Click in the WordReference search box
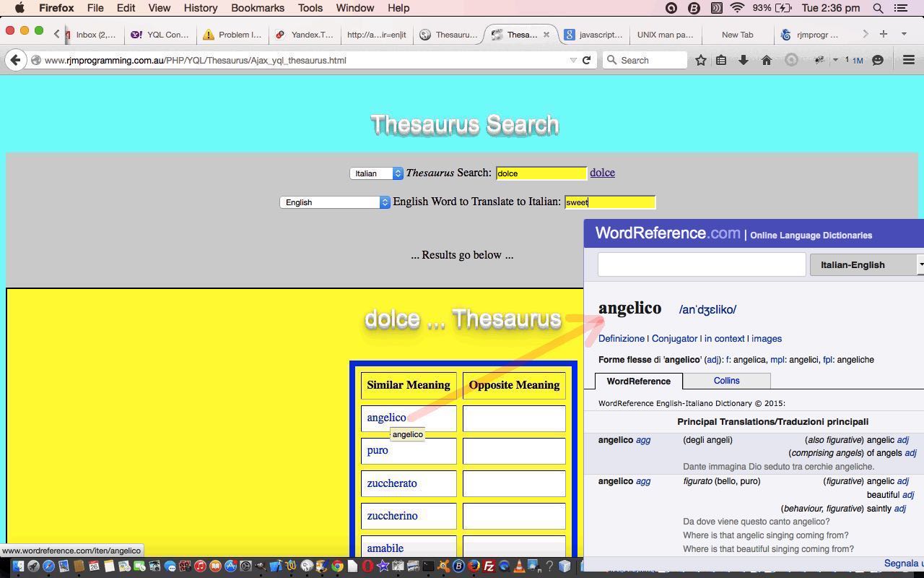The width and height of the screenshot is (924, 578). [x=702, y=264]
